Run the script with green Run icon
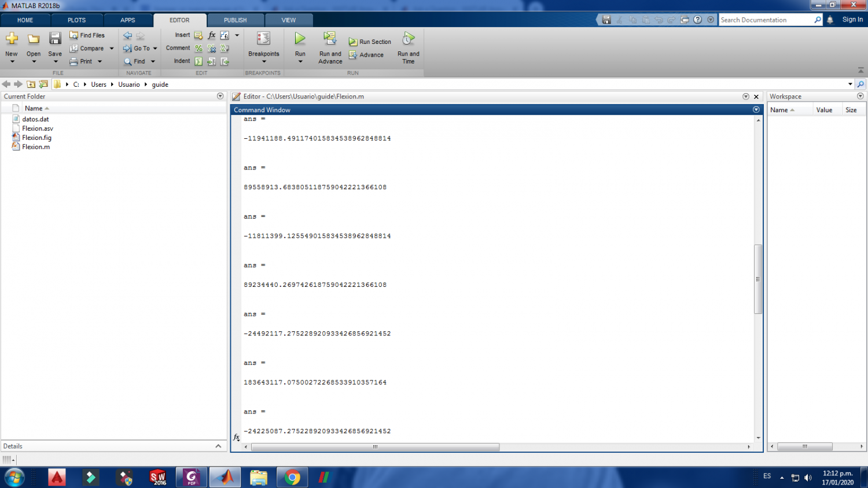The width and height of the screenshot is (868, 488). coord(300,39)
